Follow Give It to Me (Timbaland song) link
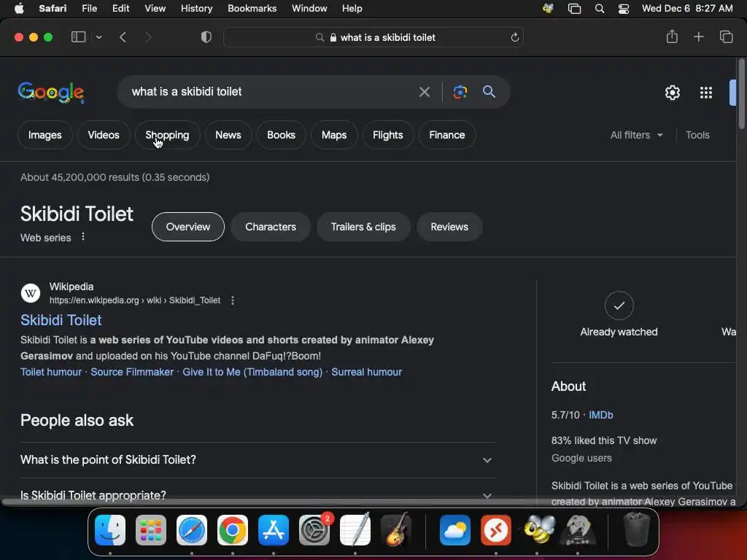747x560 pixels. coord(252,372)
